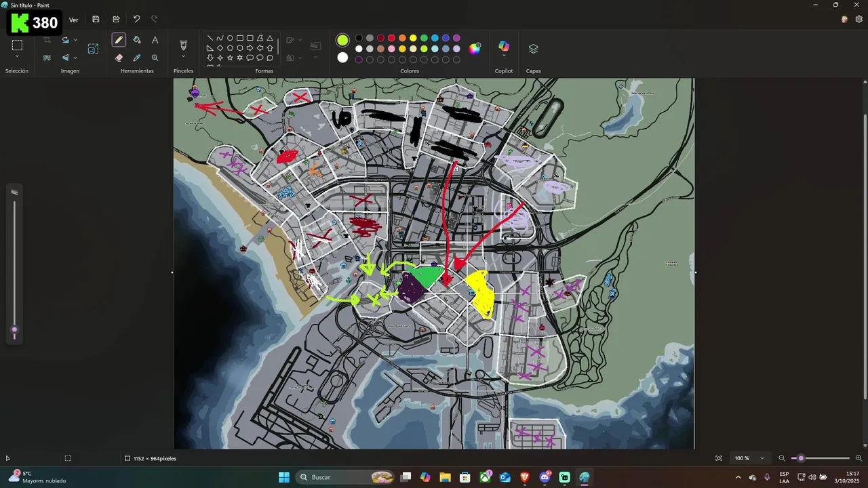Select the Magnifier tool
This screenshot has height=488, width=868.
(x=155, y=58)
